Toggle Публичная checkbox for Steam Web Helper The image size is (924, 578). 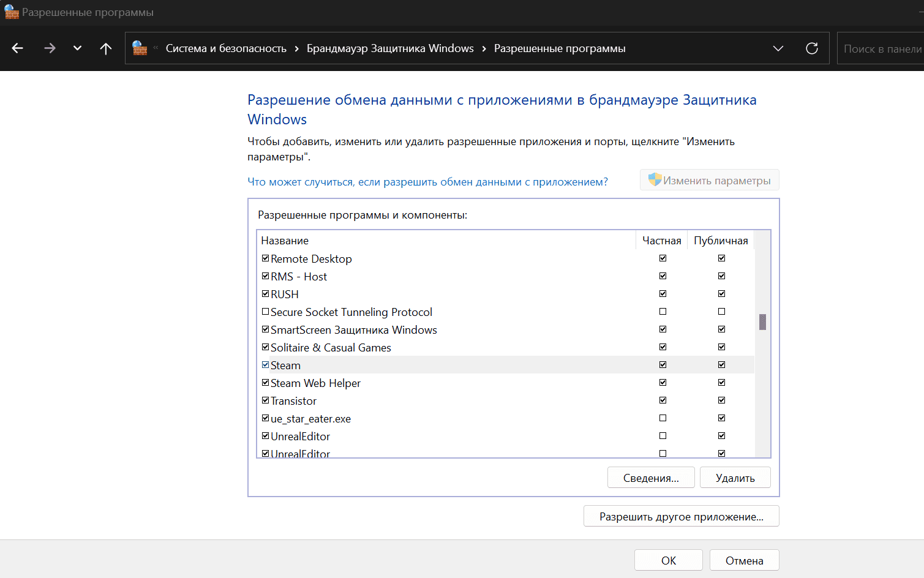[x=721, y=383]
